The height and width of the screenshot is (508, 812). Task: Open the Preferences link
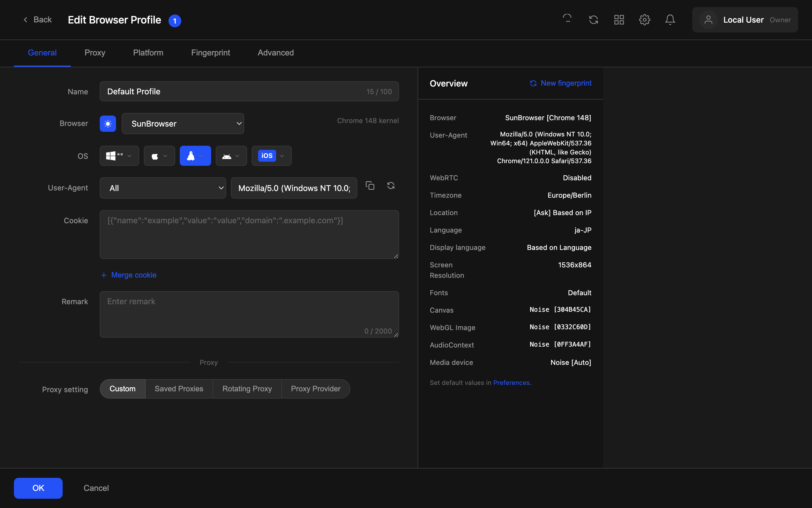click(x=511, y=383)
